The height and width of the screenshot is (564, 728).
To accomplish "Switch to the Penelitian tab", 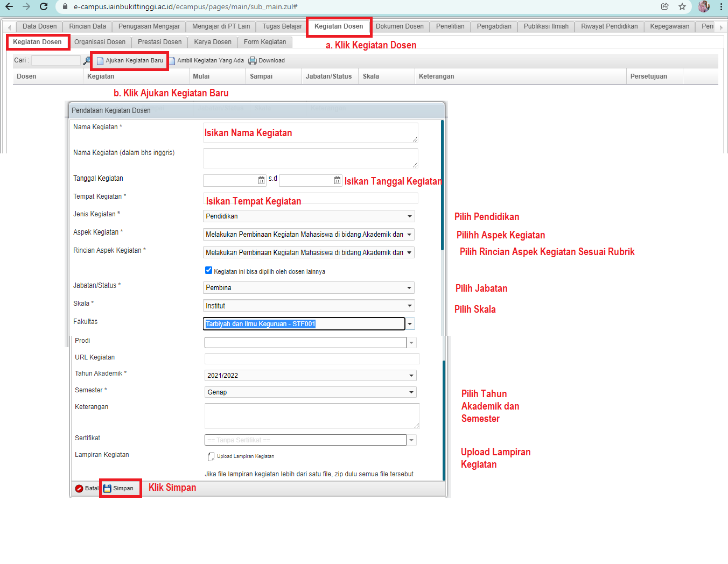I will (450, 26).
